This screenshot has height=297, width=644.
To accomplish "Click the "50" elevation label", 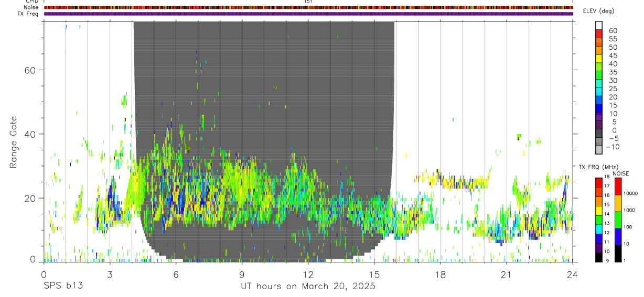I will point(613,47).
